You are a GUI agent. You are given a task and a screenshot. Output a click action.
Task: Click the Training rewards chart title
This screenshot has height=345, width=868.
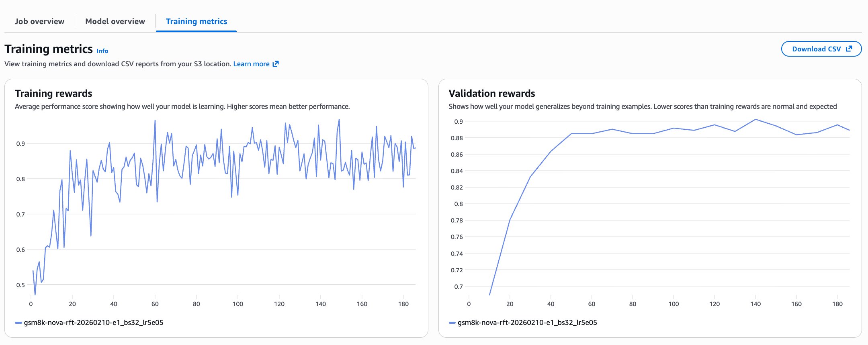[53, 94]
